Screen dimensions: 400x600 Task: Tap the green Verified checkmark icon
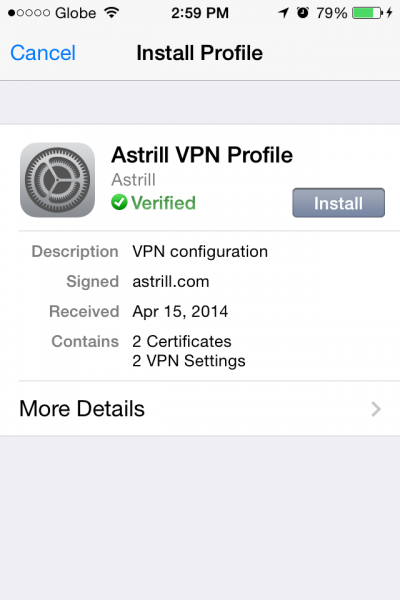click(x=119, y=202)
